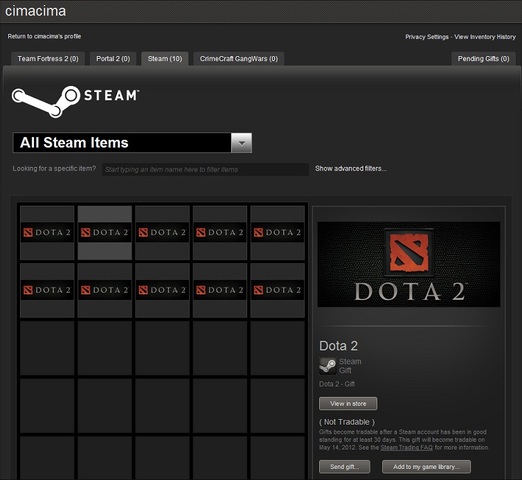The height and width of the screenshot is (480, 522).
Task: Open the Team Fortress 2 (0) inventory tab
Action: tap(48, 59)
